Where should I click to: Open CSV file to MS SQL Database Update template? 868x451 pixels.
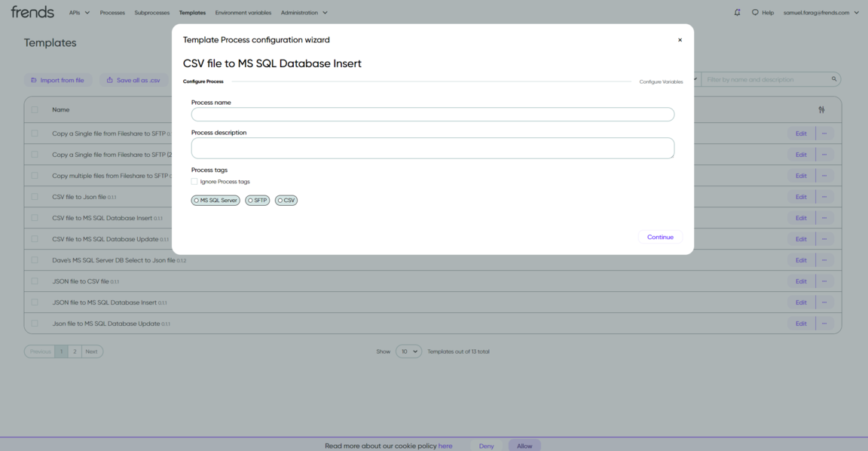click(105, 239)
